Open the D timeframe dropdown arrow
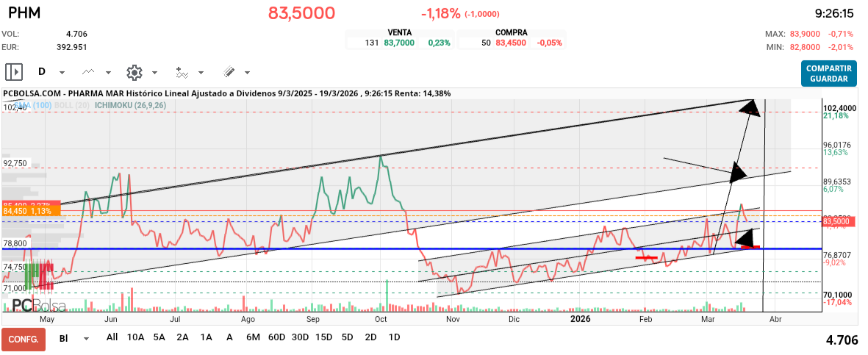The height and width of the screenshot is (355, 868). pos(62,73)
